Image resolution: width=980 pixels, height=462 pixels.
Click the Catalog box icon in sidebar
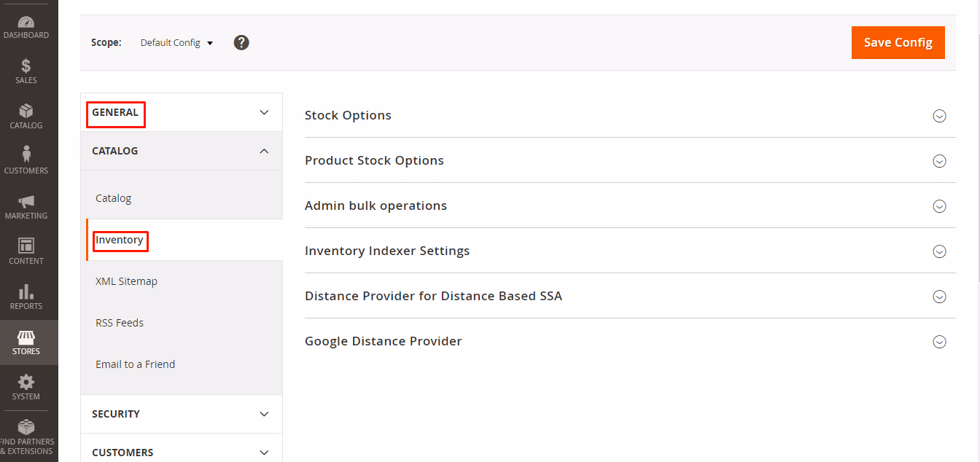coord(26,111)
